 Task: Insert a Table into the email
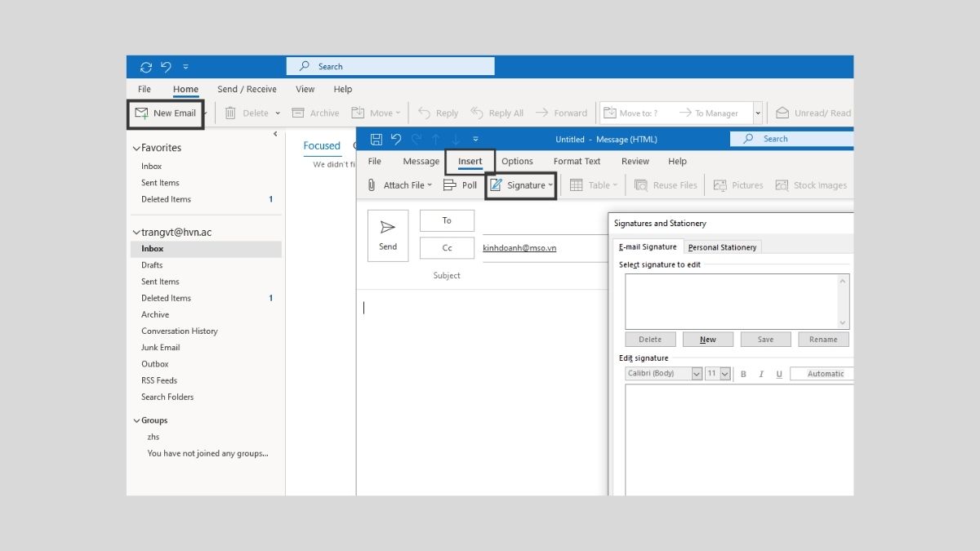pyautogui.click(x=593, y=184)
